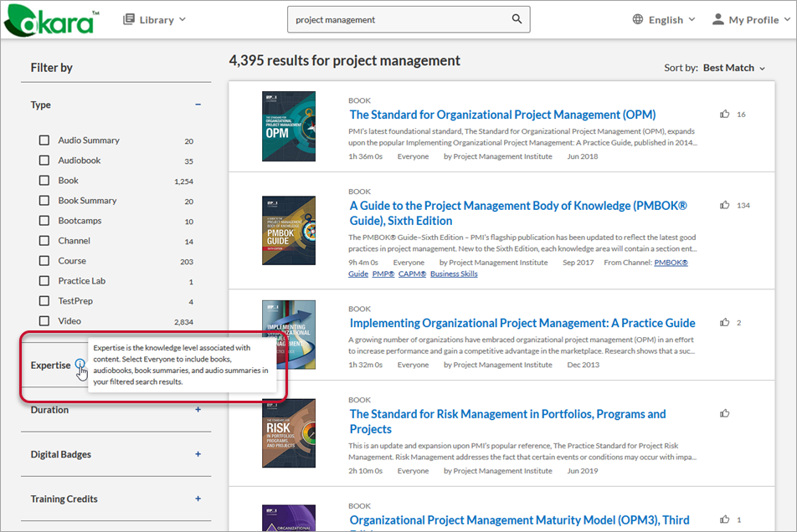
Task: Click thumbs-up for Risk Management standard
Action: click(x=725, y=412)
